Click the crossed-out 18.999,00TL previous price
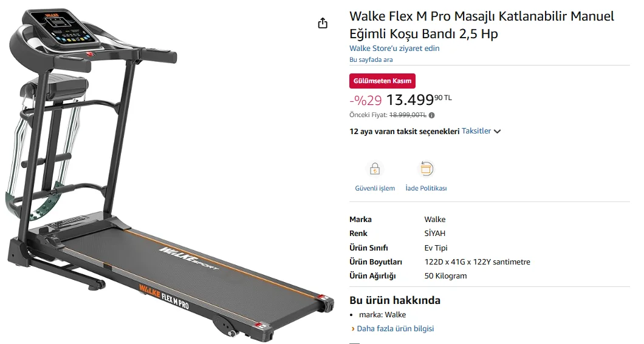644x344 pixels. click(x=408, y=115)
